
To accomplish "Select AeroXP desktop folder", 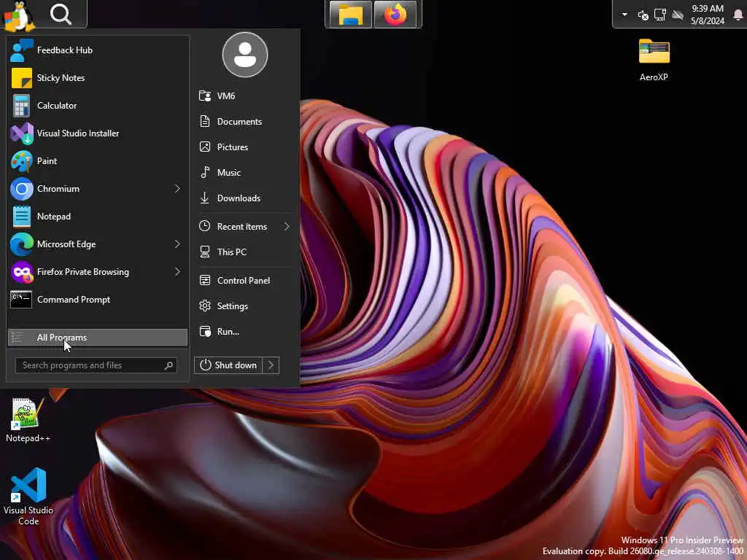I will tap(654, 60).
